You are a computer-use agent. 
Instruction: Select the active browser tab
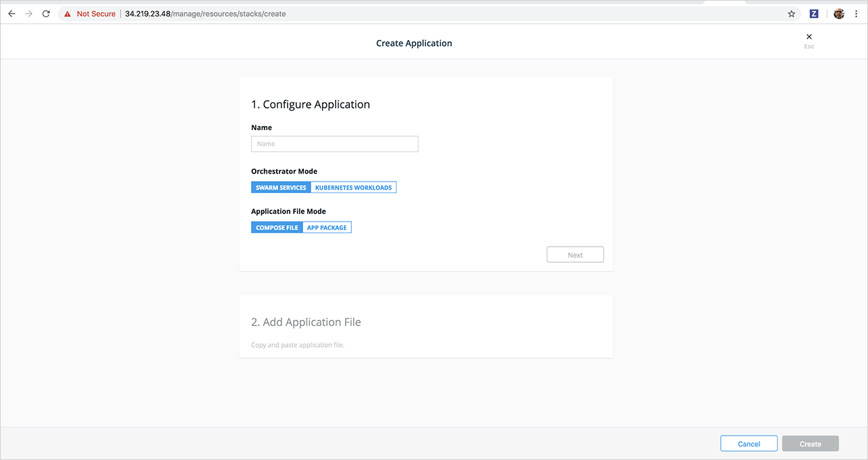tap(726, 3)
